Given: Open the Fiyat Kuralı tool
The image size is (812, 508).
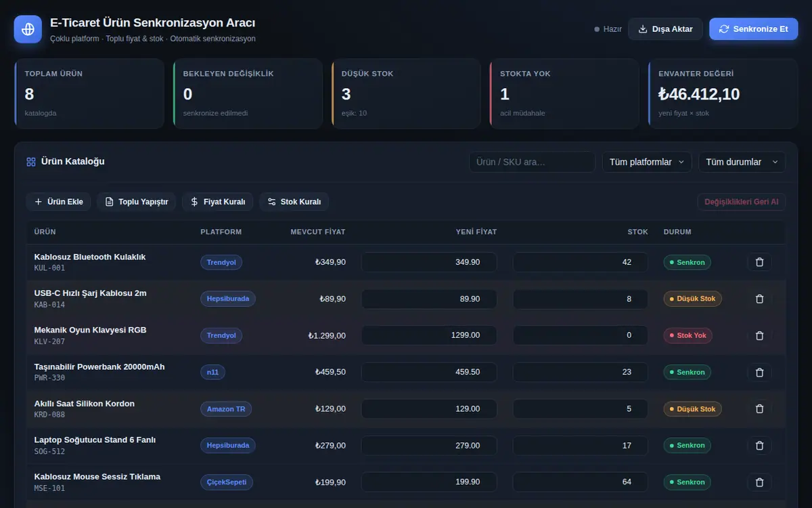Looking at the screenshot, I should 218,202.
